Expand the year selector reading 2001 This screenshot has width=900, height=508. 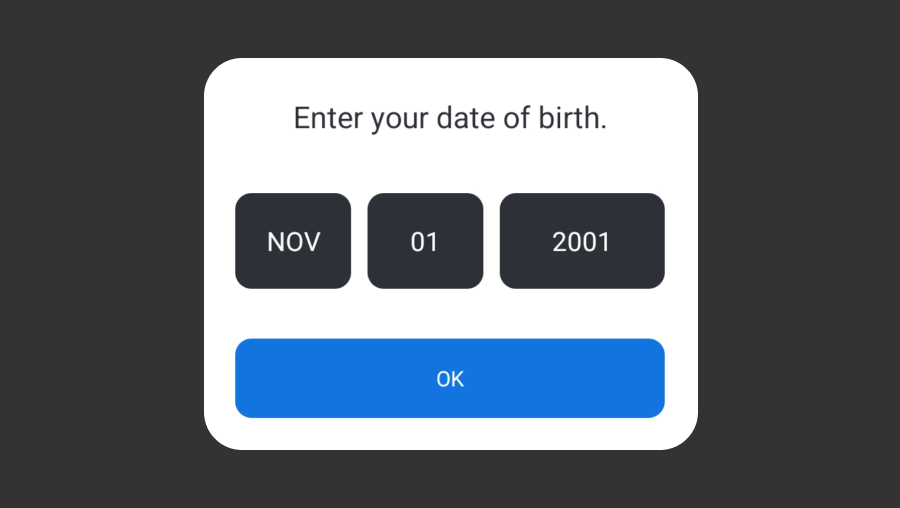tap(582, 241)
